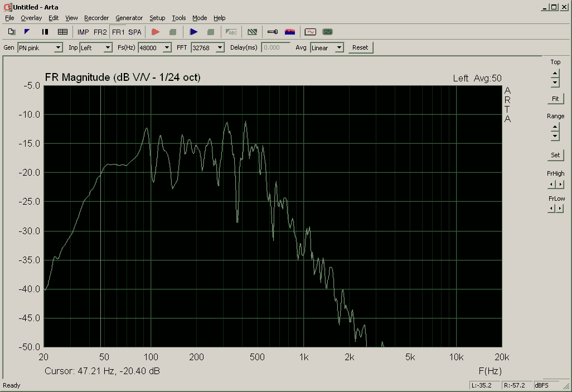
Task: Click the Arta application title bar icon
Action: pos(7,7)
